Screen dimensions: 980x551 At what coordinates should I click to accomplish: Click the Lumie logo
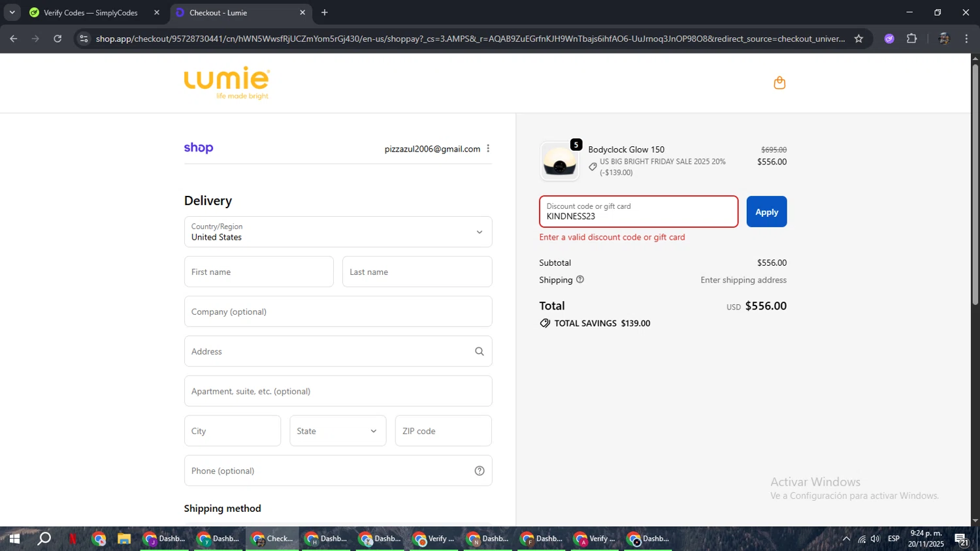(x=227, y=83)
